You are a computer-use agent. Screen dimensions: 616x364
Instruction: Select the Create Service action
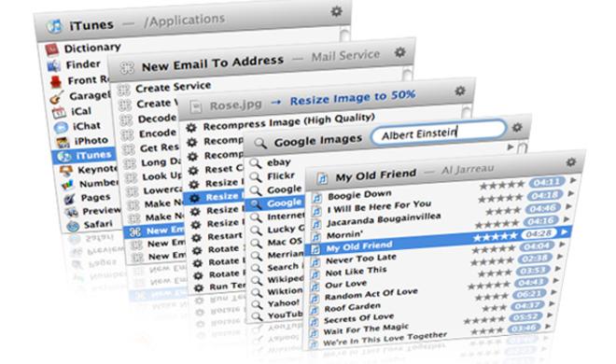point(173,87)
